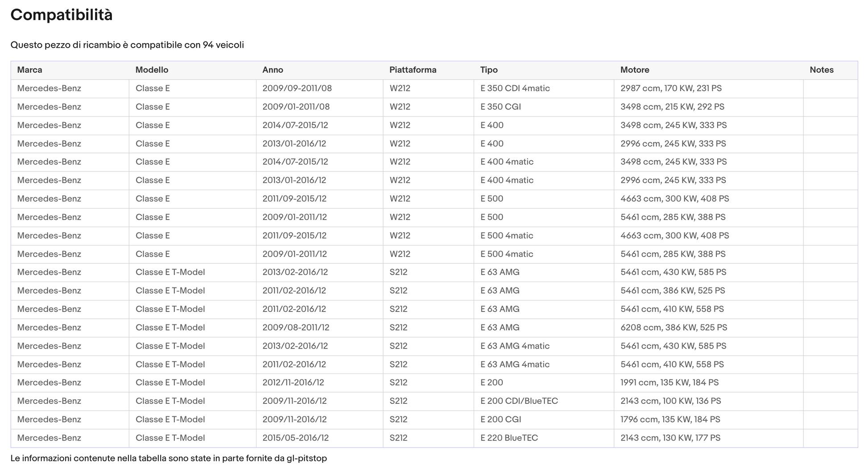Click Mercedes-Benz in the E 220 BlueTEC row
868x469 pixels.
point(49,438)
